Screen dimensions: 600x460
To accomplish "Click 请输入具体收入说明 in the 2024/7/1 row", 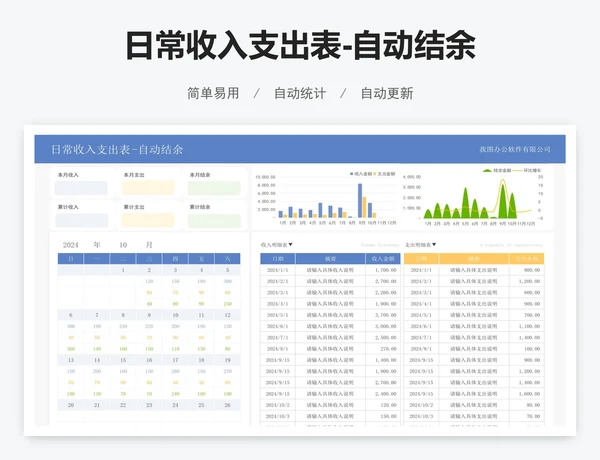I will [330, 338].
